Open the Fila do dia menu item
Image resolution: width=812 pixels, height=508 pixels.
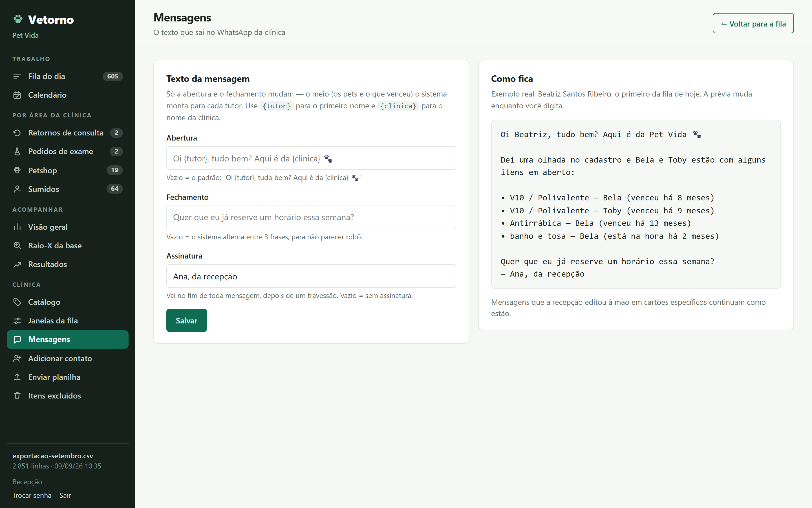point(67,76)
